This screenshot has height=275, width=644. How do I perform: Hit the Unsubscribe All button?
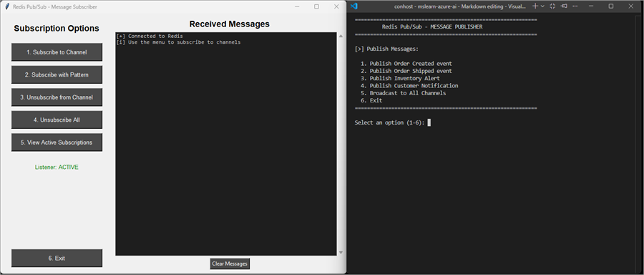(x=57, y=120)
